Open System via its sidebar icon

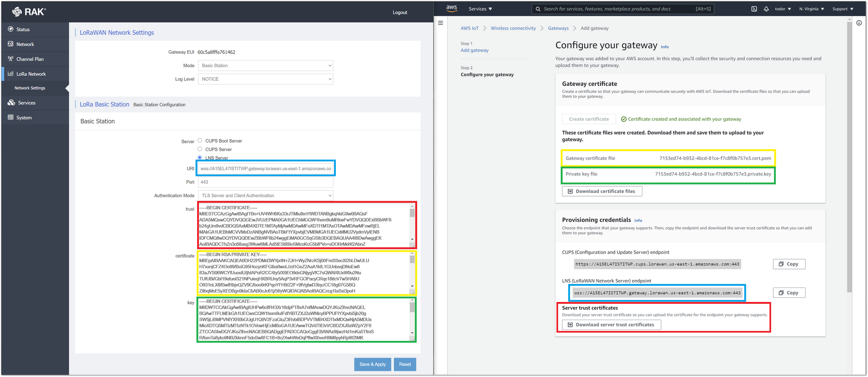tap(10, 118)
